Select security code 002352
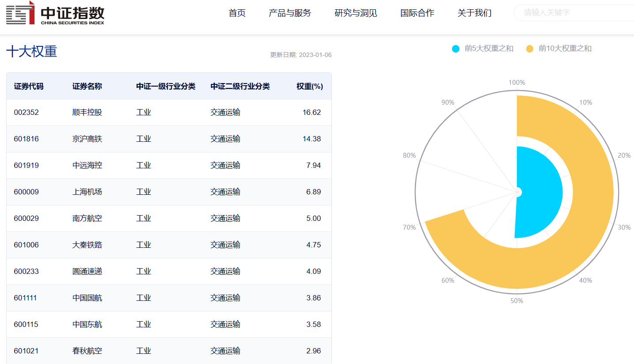Screen dimensions: 634x364 click(x=26, y=112)
